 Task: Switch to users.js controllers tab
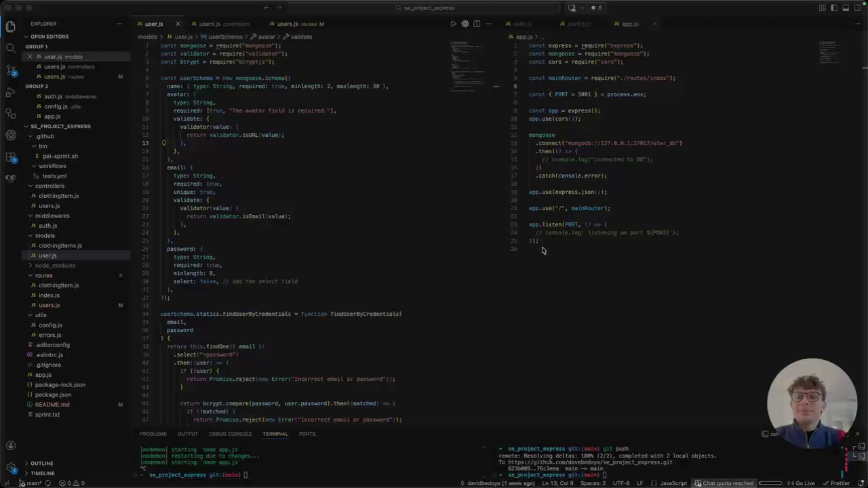tap(223, 24)
